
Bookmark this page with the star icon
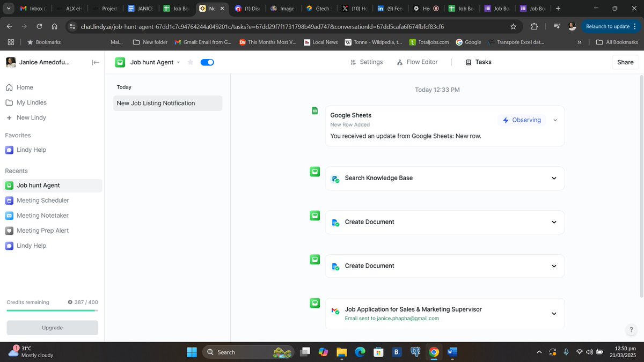point(513,26)
